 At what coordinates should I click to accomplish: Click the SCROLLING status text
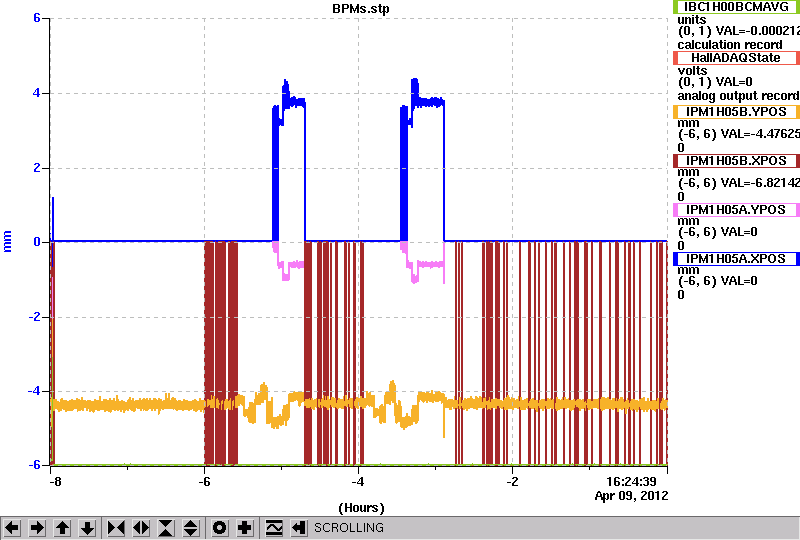tap(348, 528)
